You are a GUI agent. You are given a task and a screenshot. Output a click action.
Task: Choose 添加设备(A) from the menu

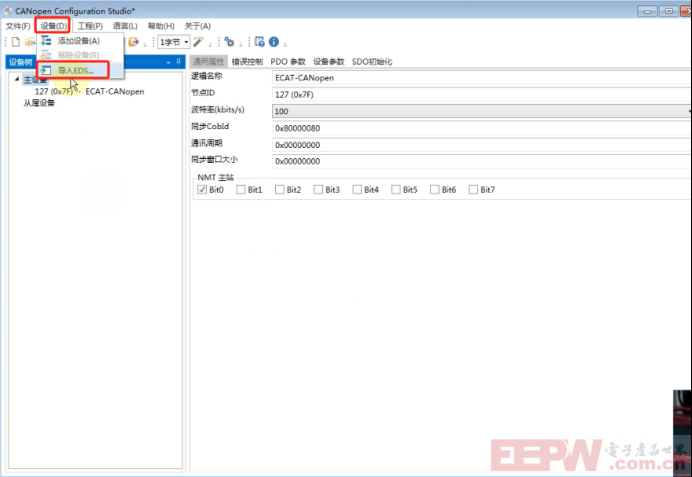click(79, 41)
